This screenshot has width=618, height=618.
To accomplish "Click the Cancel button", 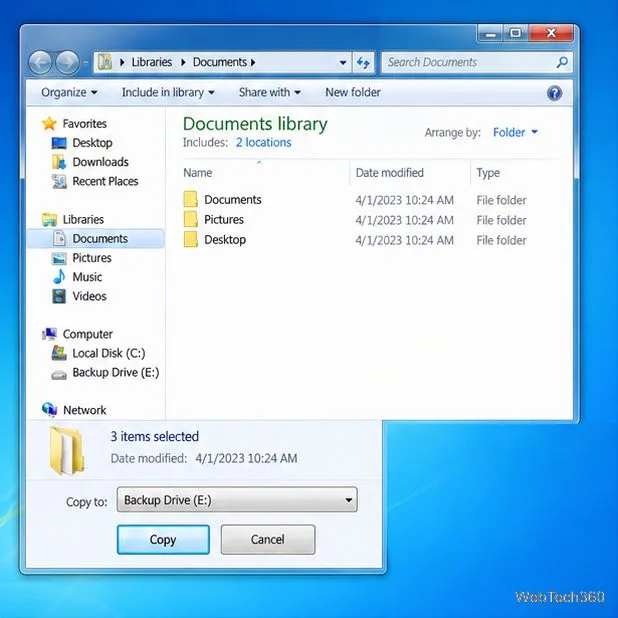I will pyautogui.click(x=268, y=540).
